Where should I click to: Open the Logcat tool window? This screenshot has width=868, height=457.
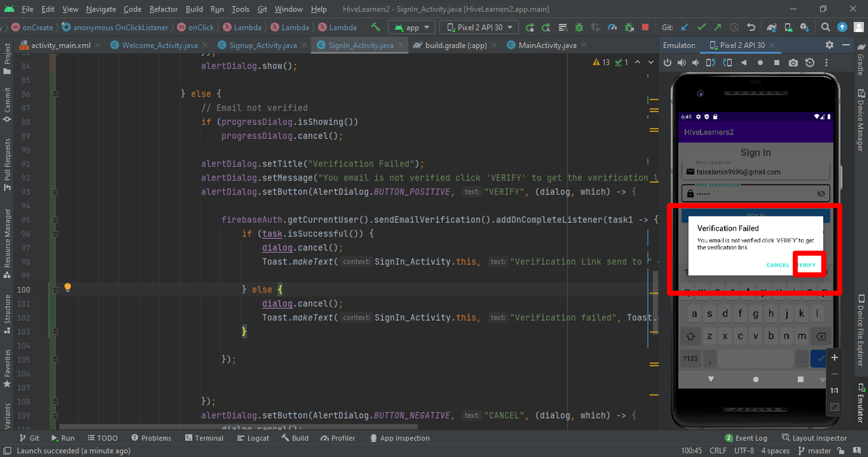(253, 438)
